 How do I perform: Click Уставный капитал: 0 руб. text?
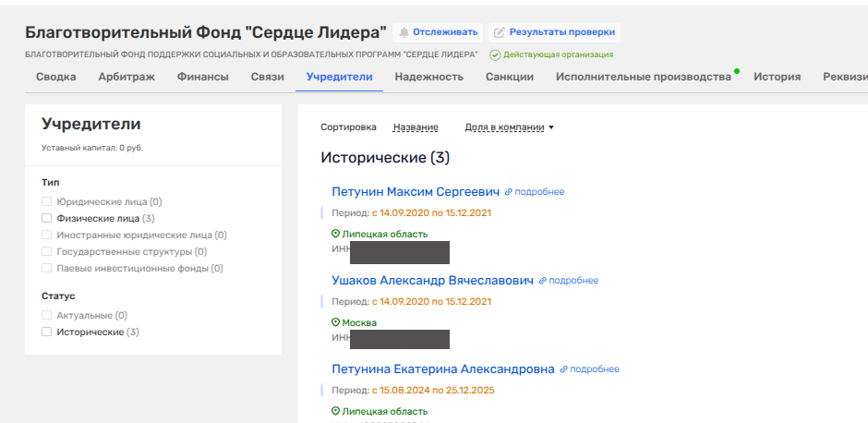[x=92, y=148]
